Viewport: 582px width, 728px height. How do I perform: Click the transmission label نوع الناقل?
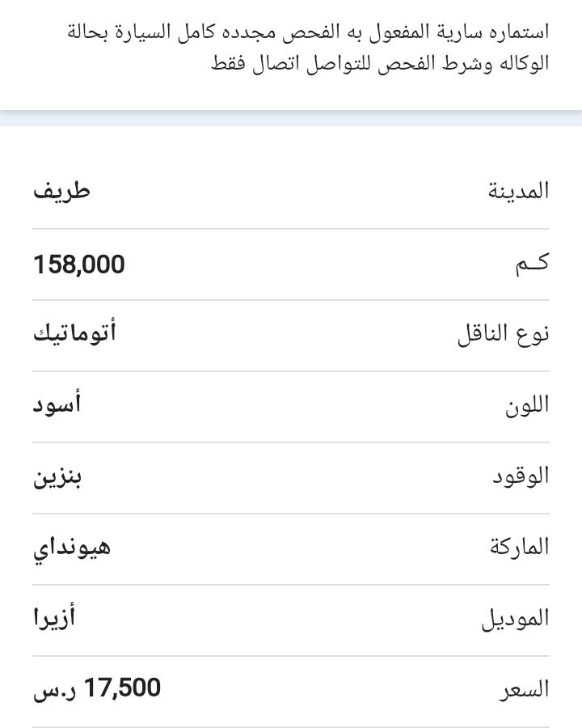click(504, 334)
